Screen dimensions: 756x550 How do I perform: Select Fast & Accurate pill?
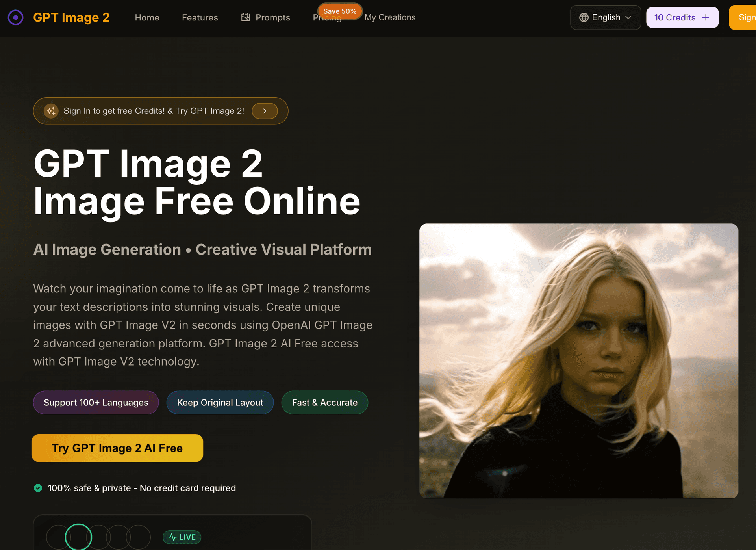click(x=325, y=403)
